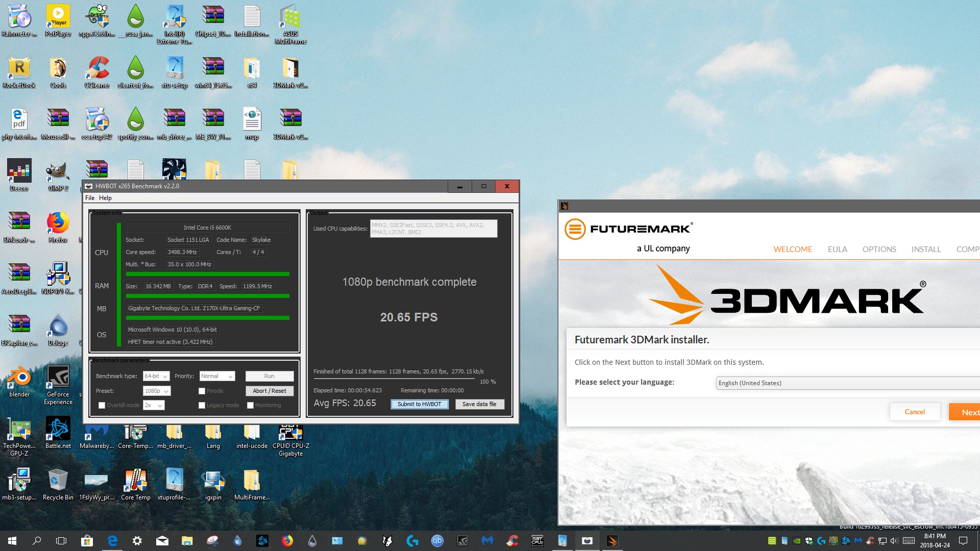Switch to the EULA tab in installer
This screenshot has height=551, width=980.
pos(837,249)
